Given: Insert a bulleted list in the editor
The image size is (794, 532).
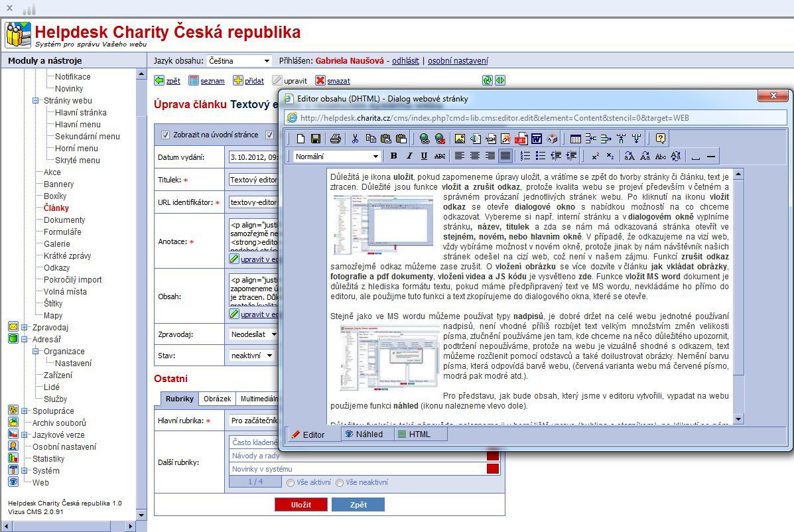Looking at the screenshot, I should [x=541, y=156].
